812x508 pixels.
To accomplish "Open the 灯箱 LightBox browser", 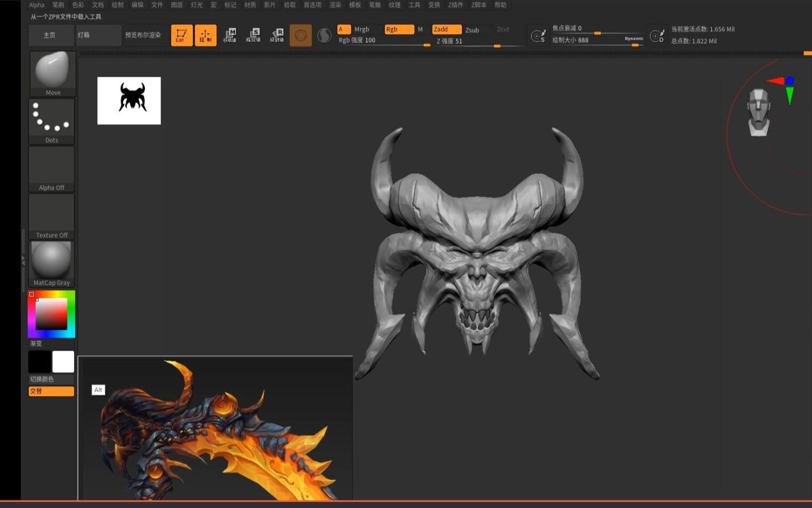I will (x=98, y=35).
